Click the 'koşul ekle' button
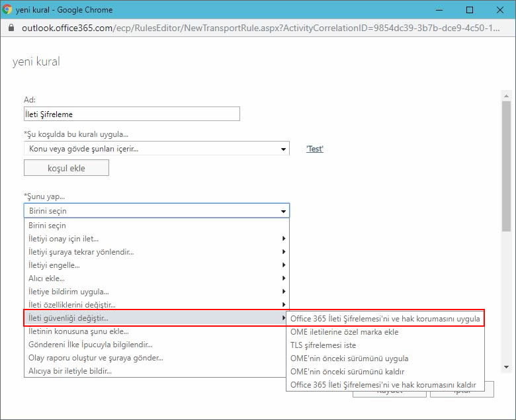This screenshot has width=516, height=420. (x=66, y=168)
